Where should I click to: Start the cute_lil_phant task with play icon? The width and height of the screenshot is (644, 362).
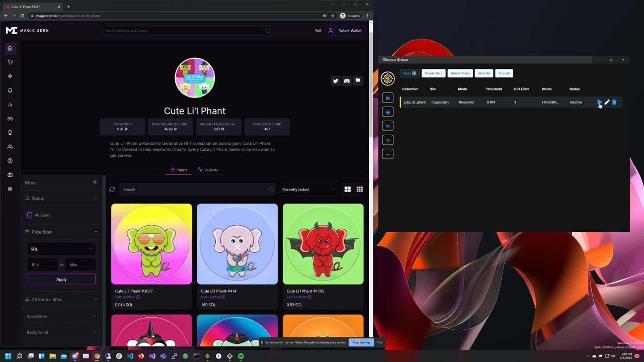click(x=599, y=102)
